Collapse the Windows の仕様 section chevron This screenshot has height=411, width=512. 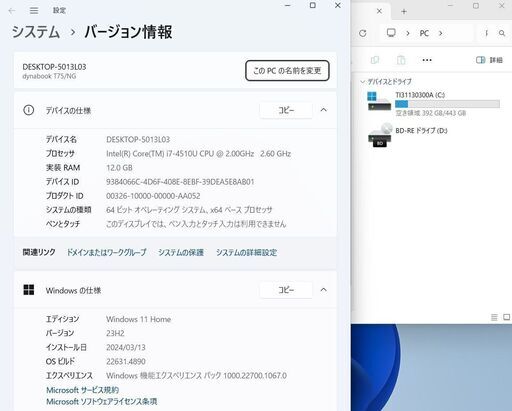[323, 290]
